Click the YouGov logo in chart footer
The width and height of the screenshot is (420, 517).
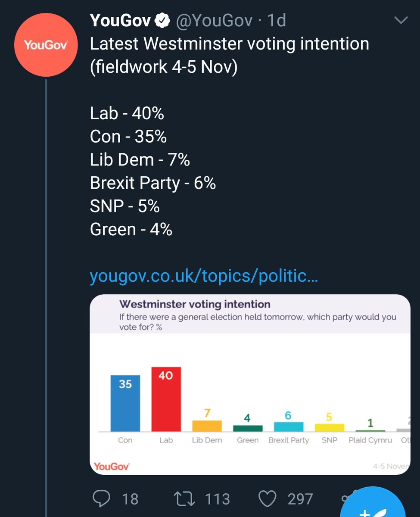click(x=112, y=466)
